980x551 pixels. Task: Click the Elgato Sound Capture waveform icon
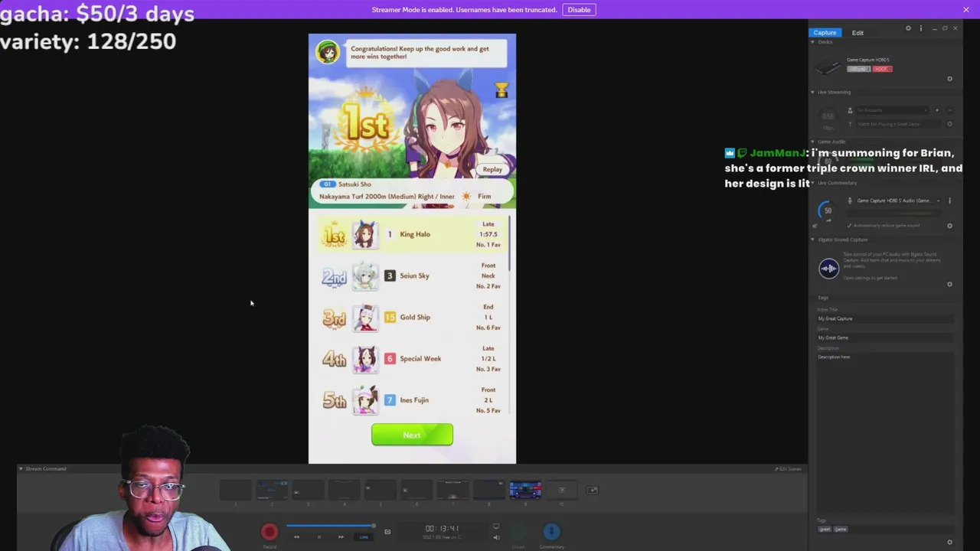[828, 268]
